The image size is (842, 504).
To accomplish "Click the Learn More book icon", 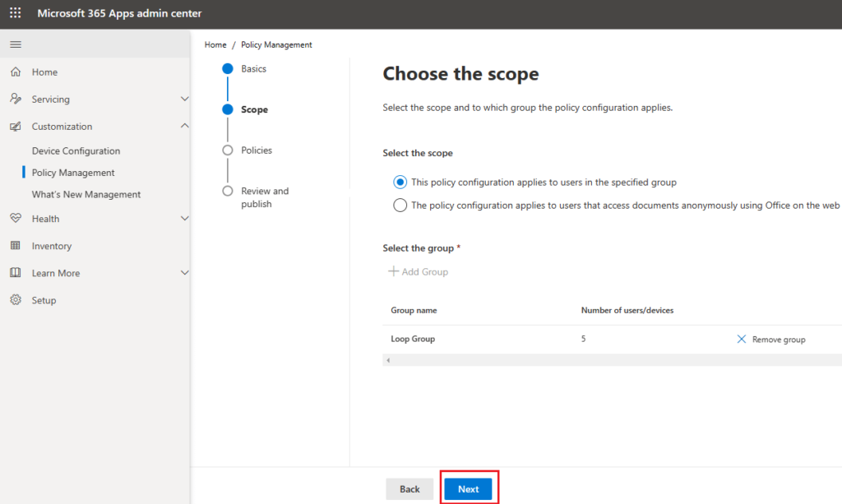I will point(16,273).
